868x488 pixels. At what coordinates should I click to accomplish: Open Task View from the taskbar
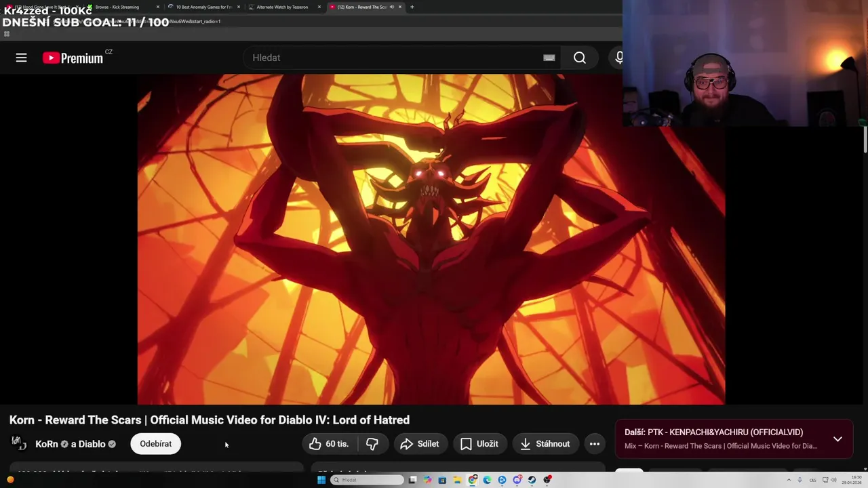[412, 480]
